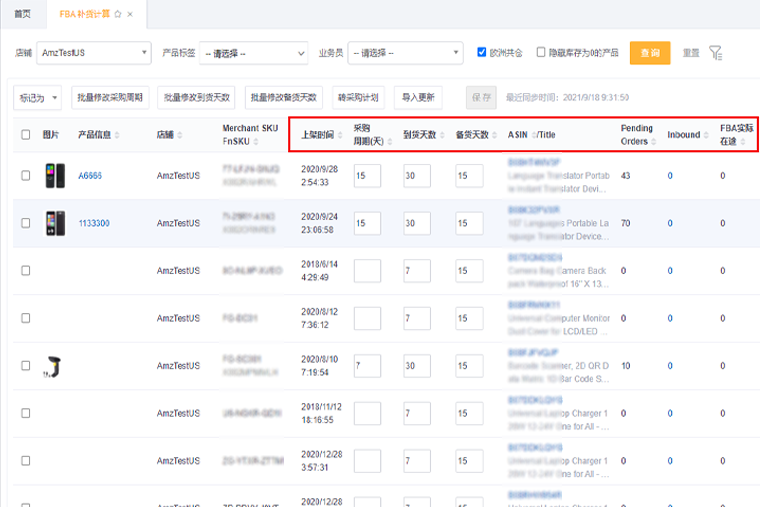Sort by 上架时间 column sort icon
The image size is (760, 507).
342,134
